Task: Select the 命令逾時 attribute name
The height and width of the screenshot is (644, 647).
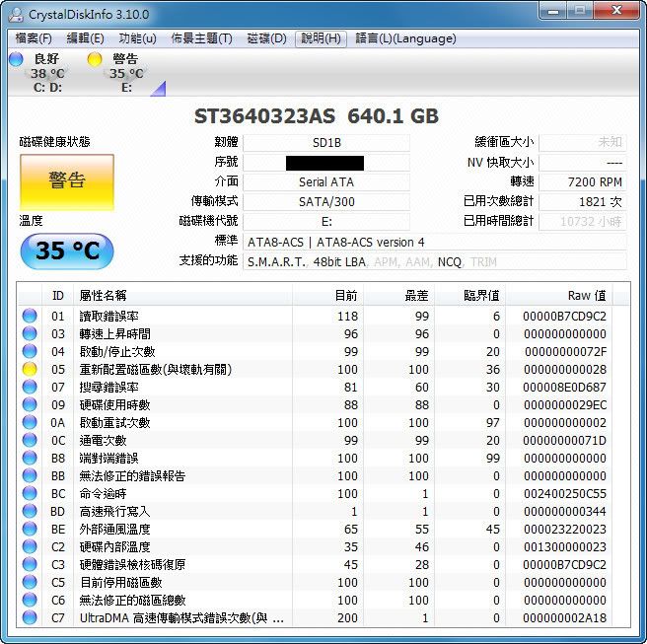Action: [103, 493]
